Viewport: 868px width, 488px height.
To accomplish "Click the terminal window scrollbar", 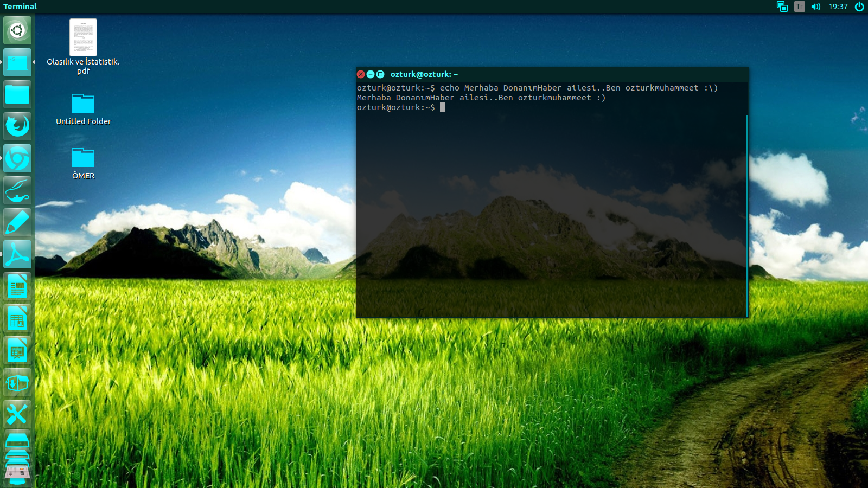I will (x=747, y=216).
